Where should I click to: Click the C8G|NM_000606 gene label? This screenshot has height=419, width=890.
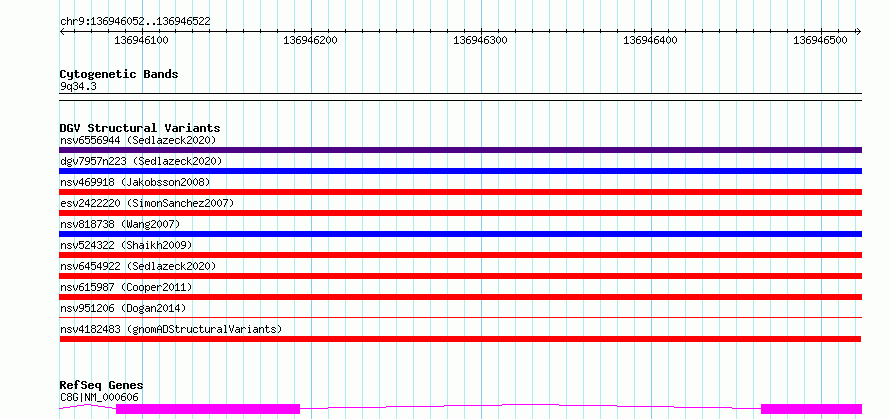click(x=99, y=397)
